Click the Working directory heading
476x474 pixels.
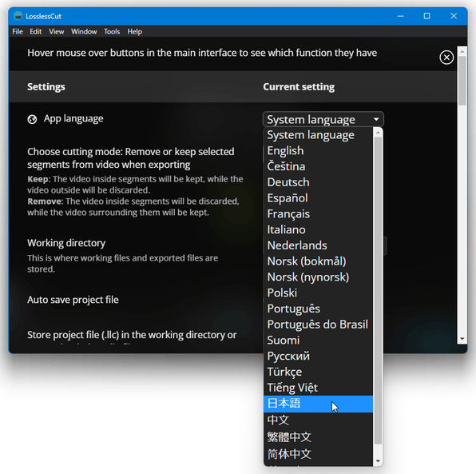pyautogui.click(x=66, y=243)
